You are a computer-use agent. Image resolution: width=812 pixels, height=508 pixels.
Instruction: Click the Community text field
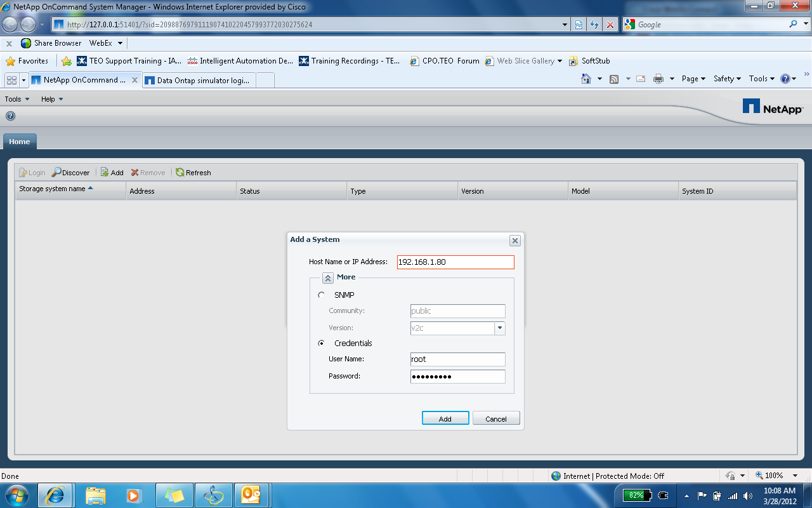pyautogui.click(x=458, y=311)
